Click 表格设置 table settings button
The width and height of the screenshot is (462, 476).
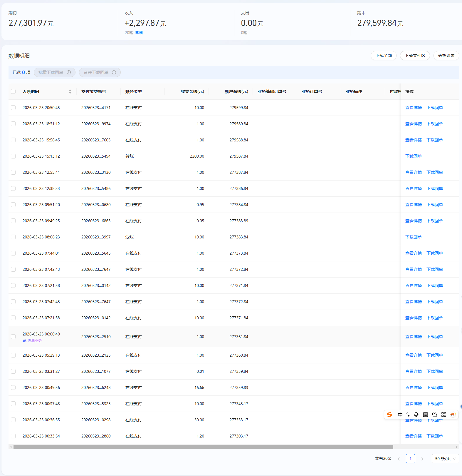coord(446,56)
